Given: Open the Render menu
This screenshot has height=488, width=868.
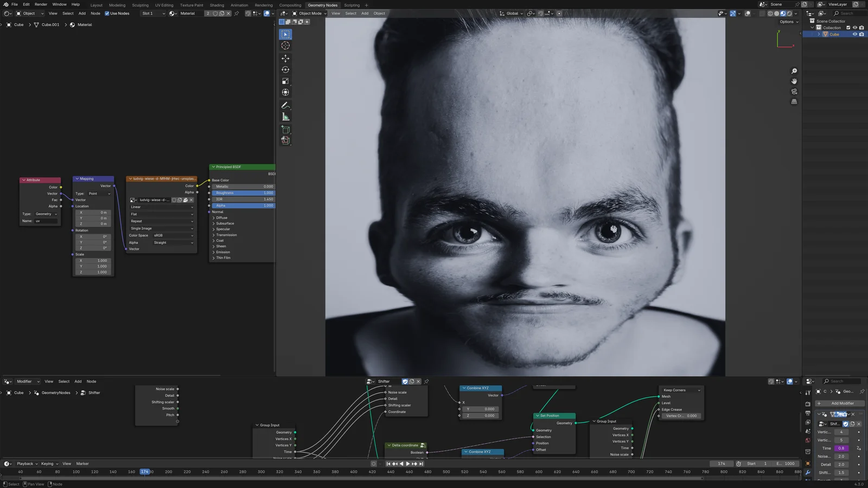Looking at the screenshot, I should click(41, 4).
